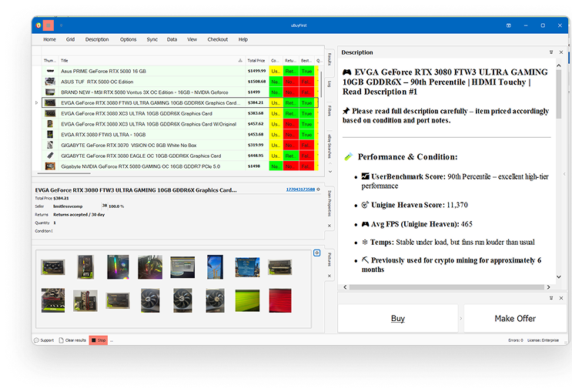572x392 pixels.
Task: Expand the selected EVGA FTW3 row arrow
Action: 36,103
